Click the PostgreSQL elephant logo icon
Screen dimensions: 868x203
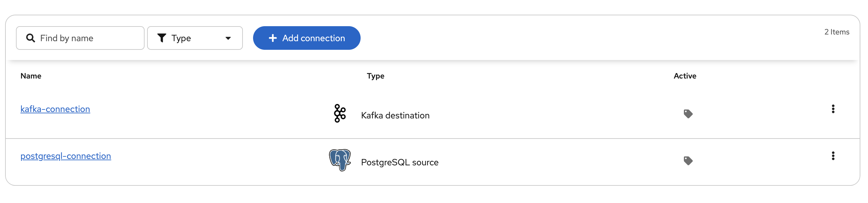(x=340, y=160)
